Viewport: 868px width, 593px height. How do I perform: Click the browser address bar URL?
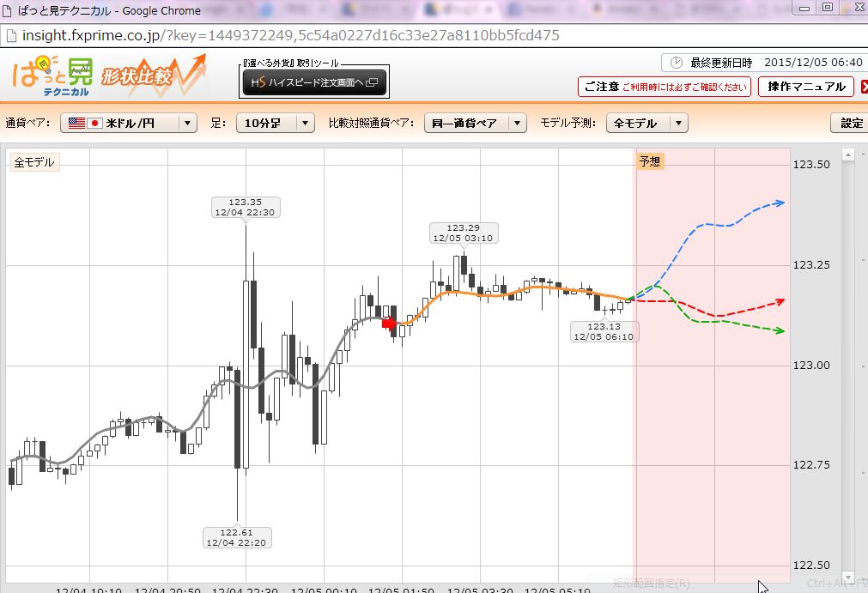click(291, 35)
